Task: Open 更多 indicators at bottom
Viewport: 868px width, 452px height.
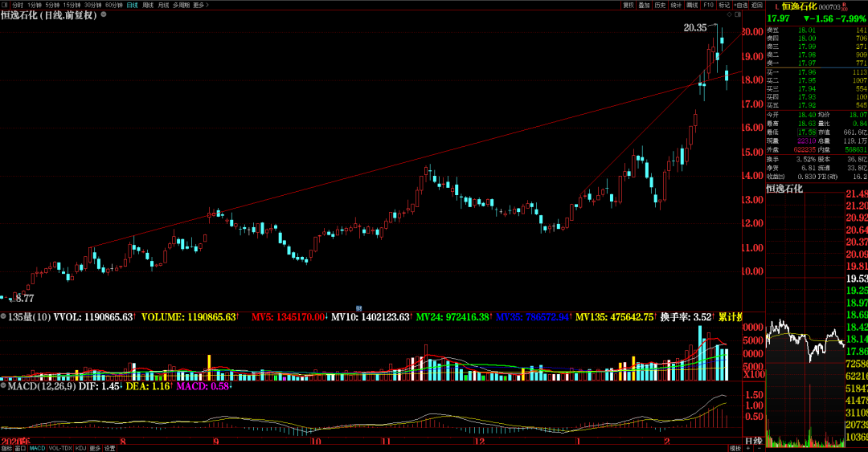Action: 95,448
